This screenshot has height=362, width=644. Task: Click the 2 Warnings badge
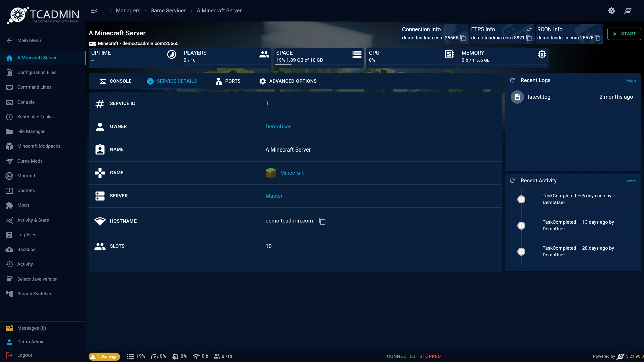tap(104, 357)
